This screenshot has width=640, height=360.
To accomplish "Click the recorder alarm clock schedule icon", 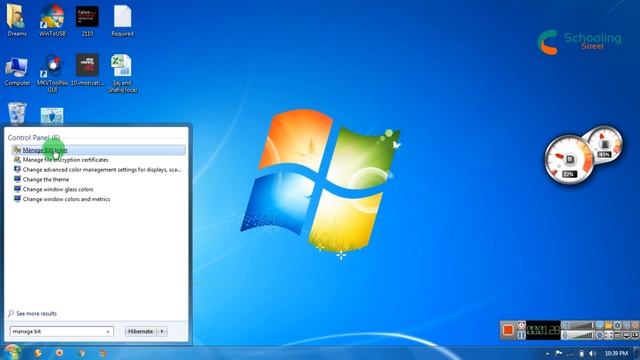I will click(521, 325).
